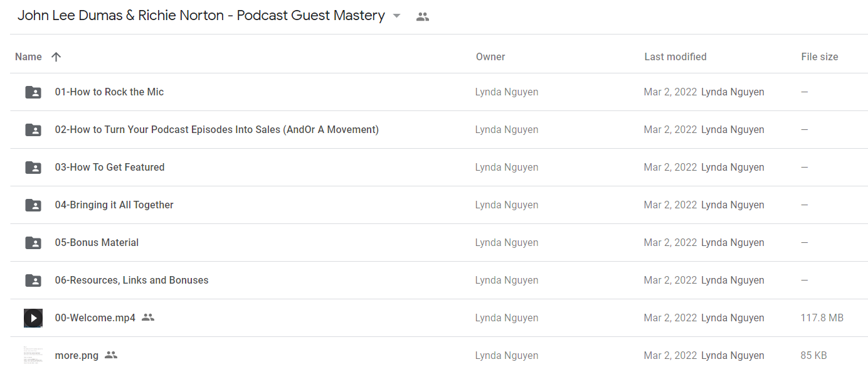The height and width of the screenshot is (374, 868).
Task: Sort by the Name column header
Action: (28, 57)
